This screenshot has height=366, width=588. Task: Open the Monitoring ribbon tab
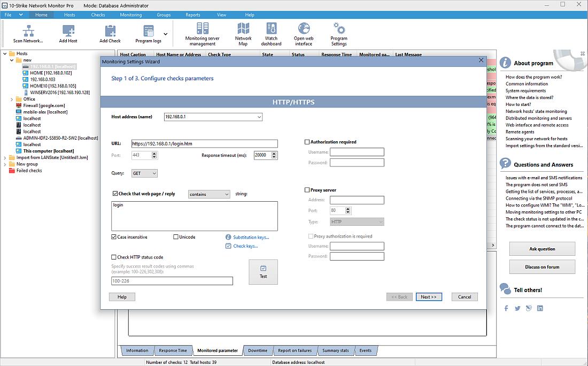click(x=130, y=15)
